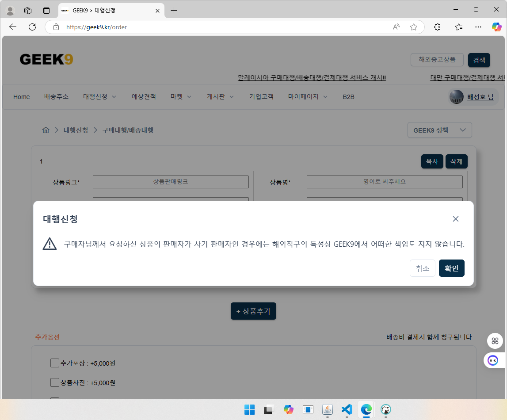Open the B2B menu item
The width and height of the screenshot is (507, 420).
[x=348, y=97]
